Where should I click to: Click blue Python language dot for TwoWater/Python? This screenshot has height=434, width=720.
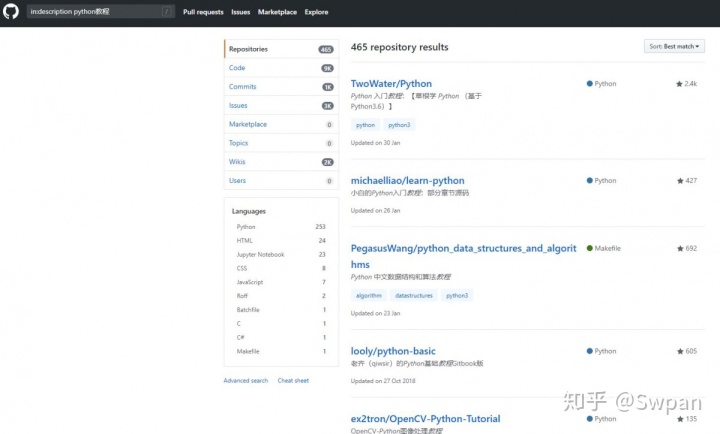tap(590, 84)
